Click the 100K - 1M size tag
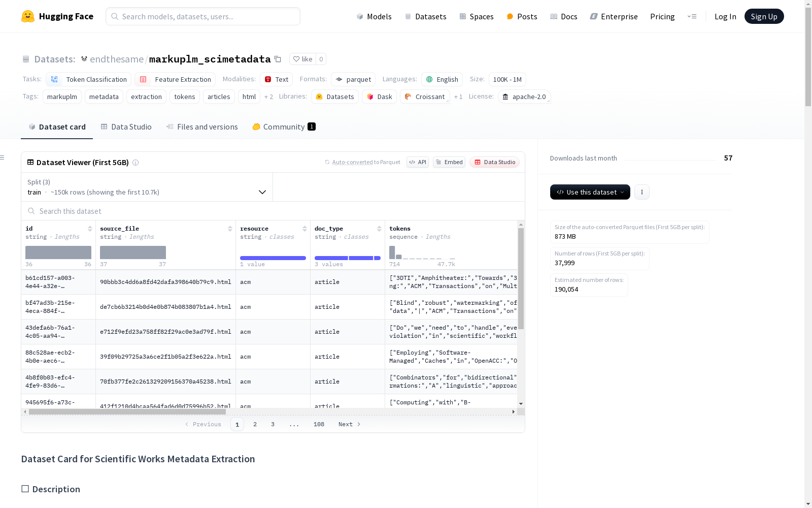Viewport: 812px width, 508px height. [507, 79]
